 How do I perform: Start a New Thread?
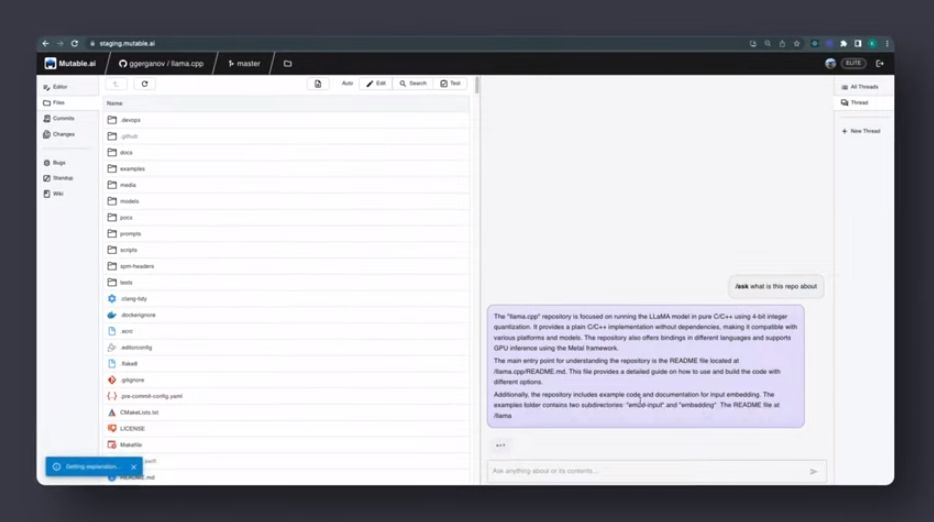[861, 131]
